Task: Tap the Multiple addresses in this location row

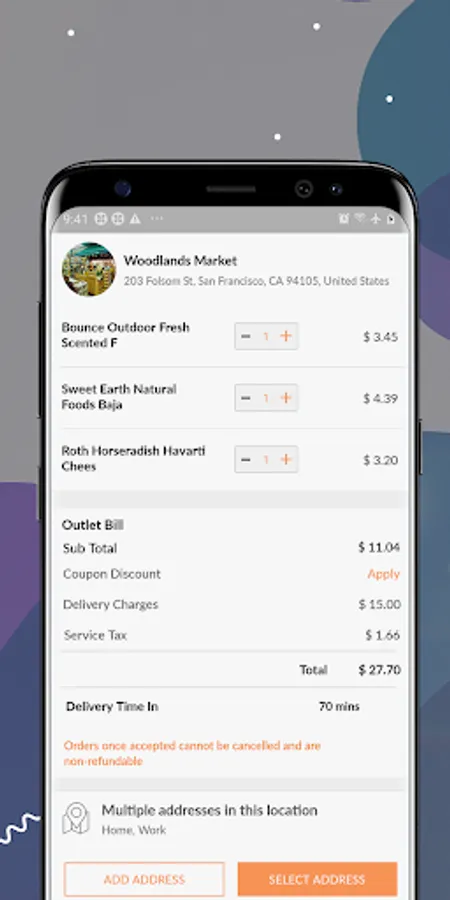Action: tap(230, 819)
